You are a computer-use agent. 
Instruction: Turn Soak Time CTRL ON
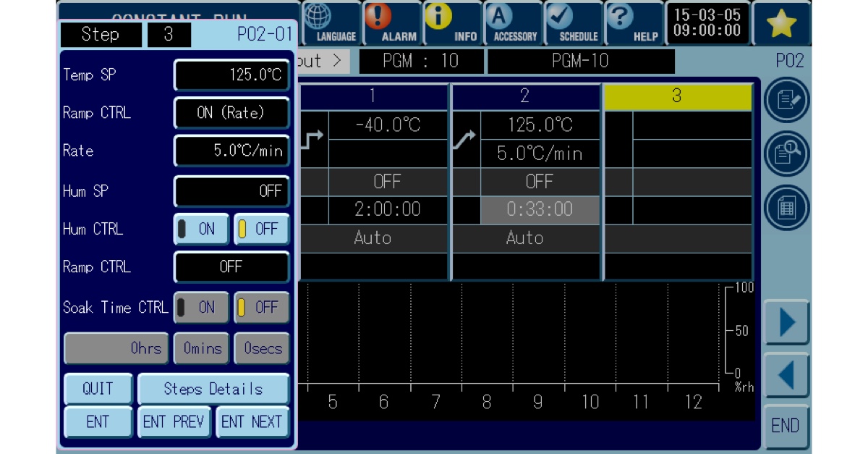tap(201, 307)
